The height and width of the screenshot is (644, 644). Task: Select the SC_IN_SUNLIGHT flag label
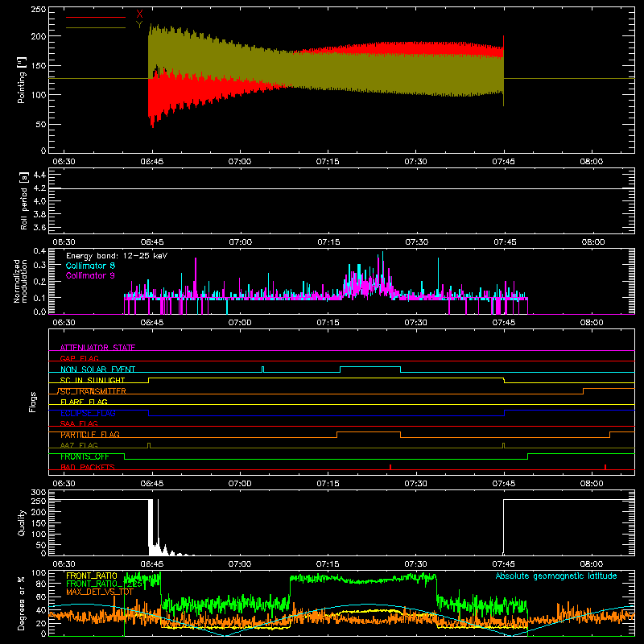point(93,380)
